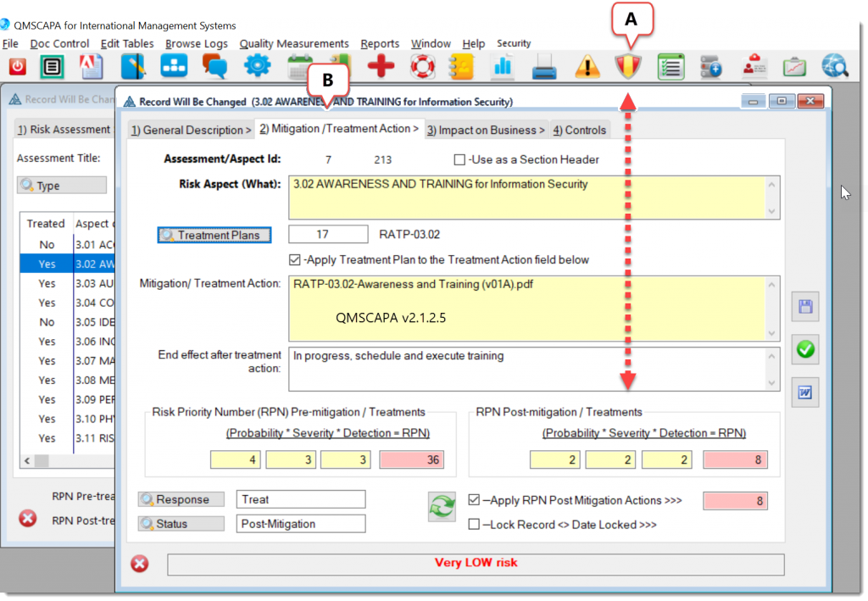This screenshot has width=868, height=601.
Task: Toggle Apply Treatment Plan to Treatment Action checkbox
Action: point(294,259)
